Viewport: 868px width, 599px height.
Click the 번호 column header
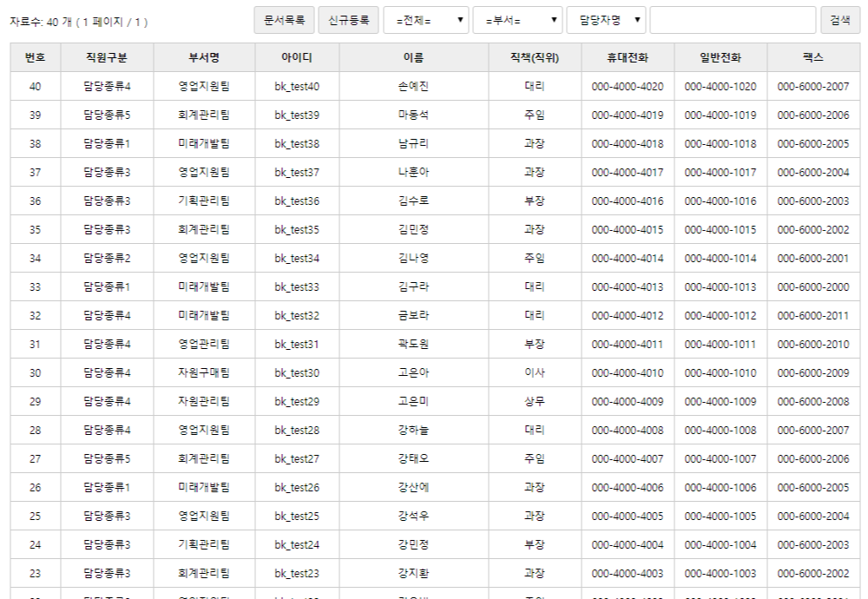click(36, 57)
